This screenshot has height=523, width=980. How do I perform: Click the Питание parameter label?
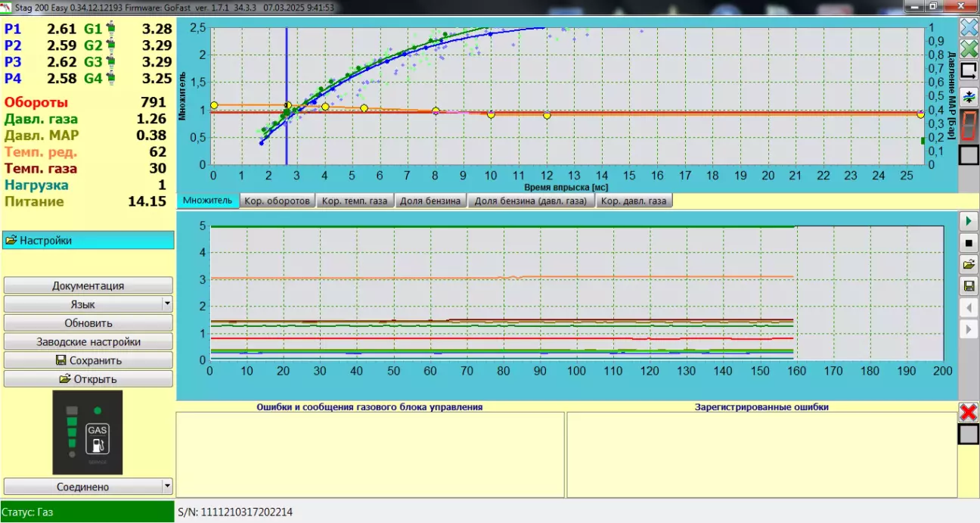click(34, 202)
